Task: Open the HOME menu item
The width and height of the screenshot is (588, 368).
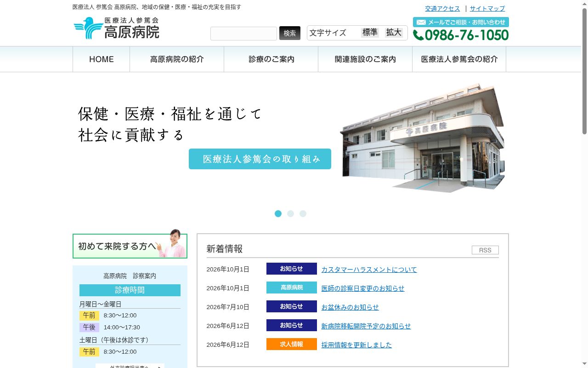Action: coord(101,59)
